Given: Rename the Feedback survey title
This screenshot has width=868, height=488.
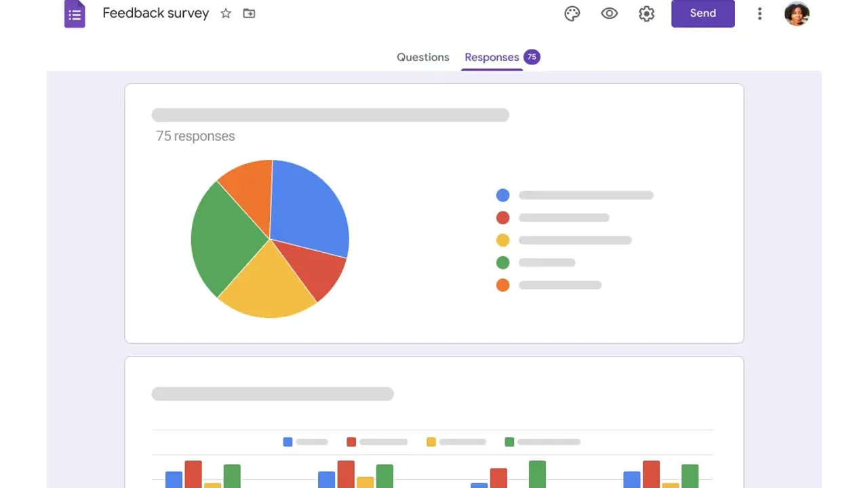Looking at the screenshot, I should [x=155, y=14].
